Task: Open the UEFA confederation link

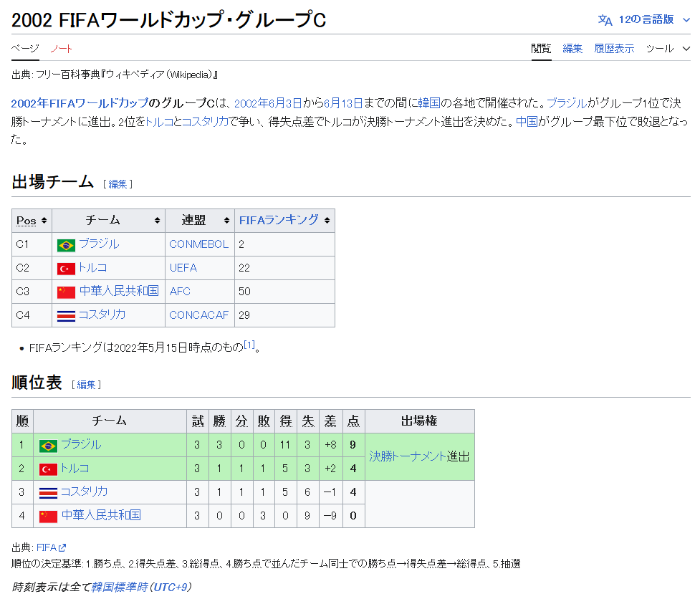Action: tap(183, 268)
